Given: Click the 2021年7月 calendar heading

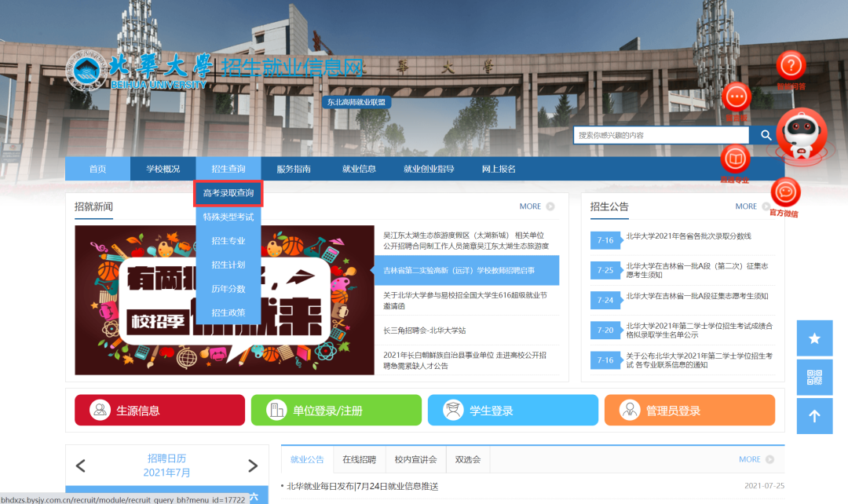Looking at the screenshot, I should [x=166, y=473].
